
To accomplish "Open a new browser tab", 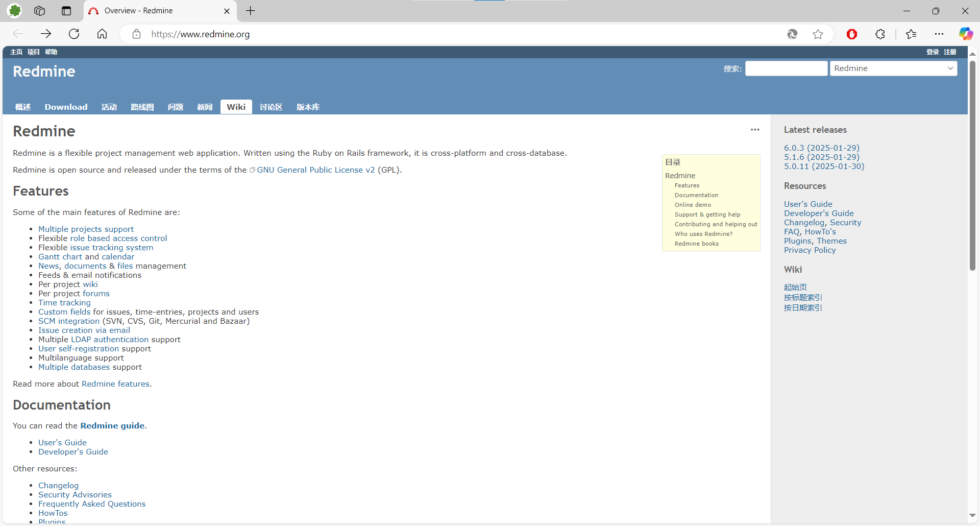I will coord(250,11).
